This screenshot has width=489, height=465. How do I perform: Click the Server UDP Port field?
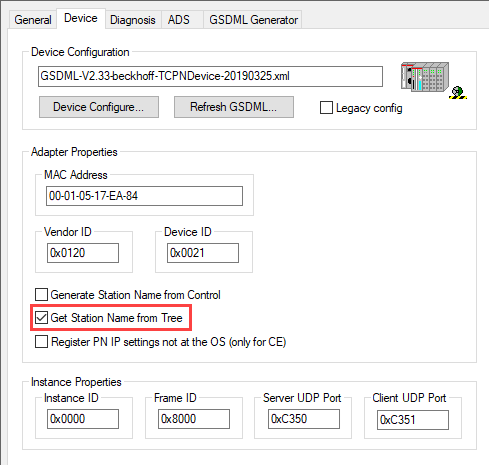coord(304,419)
